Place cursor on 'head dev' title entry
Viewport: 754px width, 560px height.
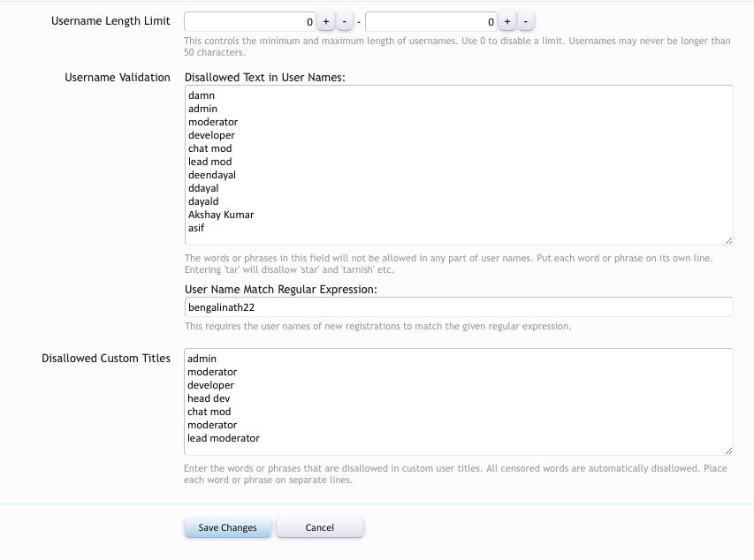click(209, 398)
